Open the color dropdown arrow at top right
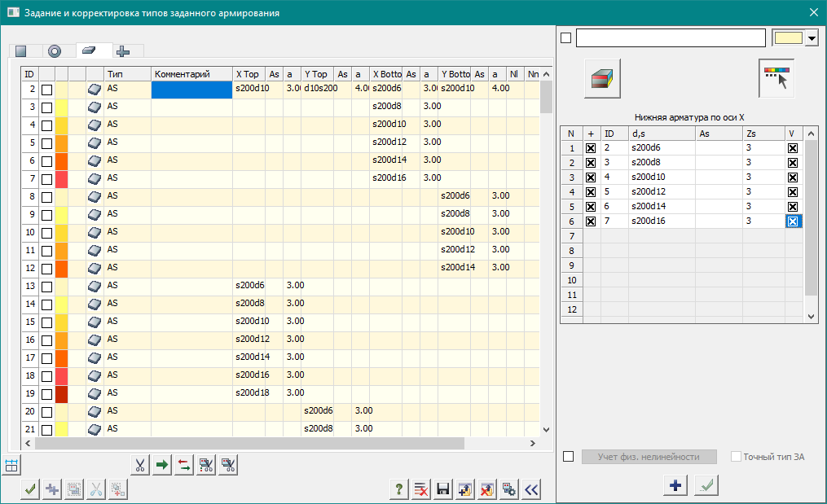Screen dimensions: 827x504 point(812,39)
